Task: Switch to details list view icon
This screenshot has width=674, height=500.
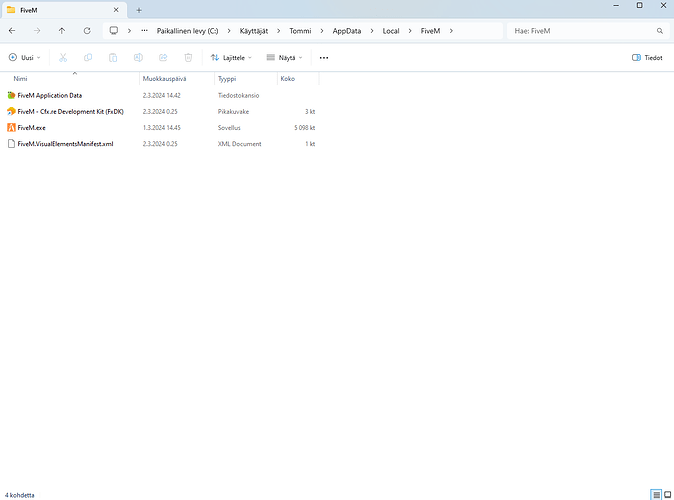Action: pos(656,495)
